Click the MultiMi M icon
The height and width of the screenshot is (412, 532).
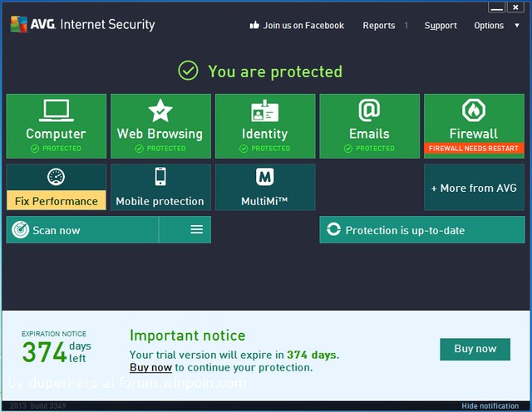(x=264, y=177)
